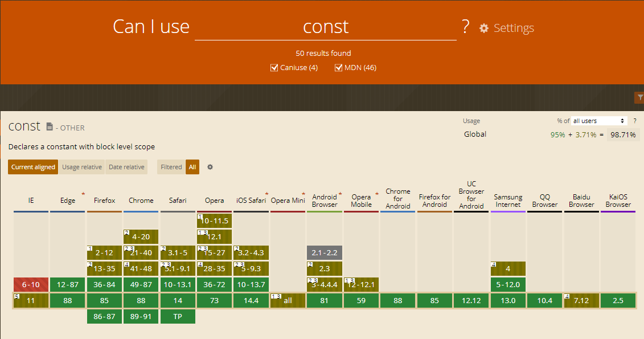This screenshot has height=339, width=644.
Task: Click the Samsung Internet column header
Action: point(508,201)
